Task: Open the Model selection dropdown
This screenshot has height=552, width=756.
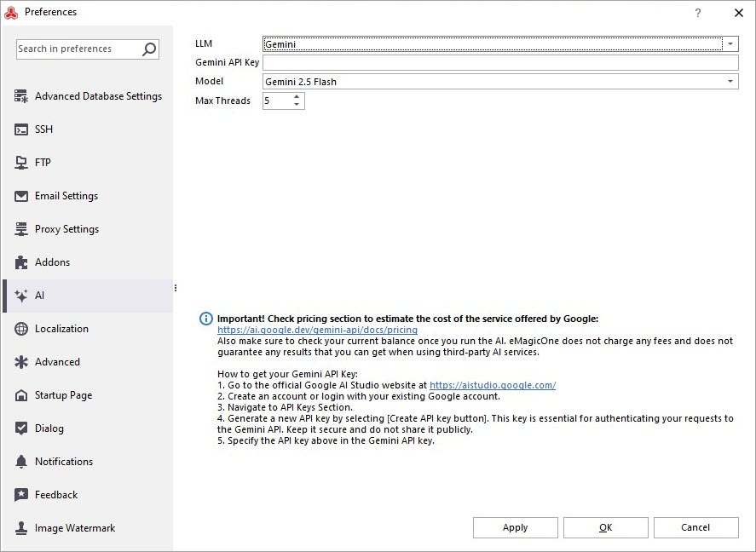Action: (x=731, y=81)
